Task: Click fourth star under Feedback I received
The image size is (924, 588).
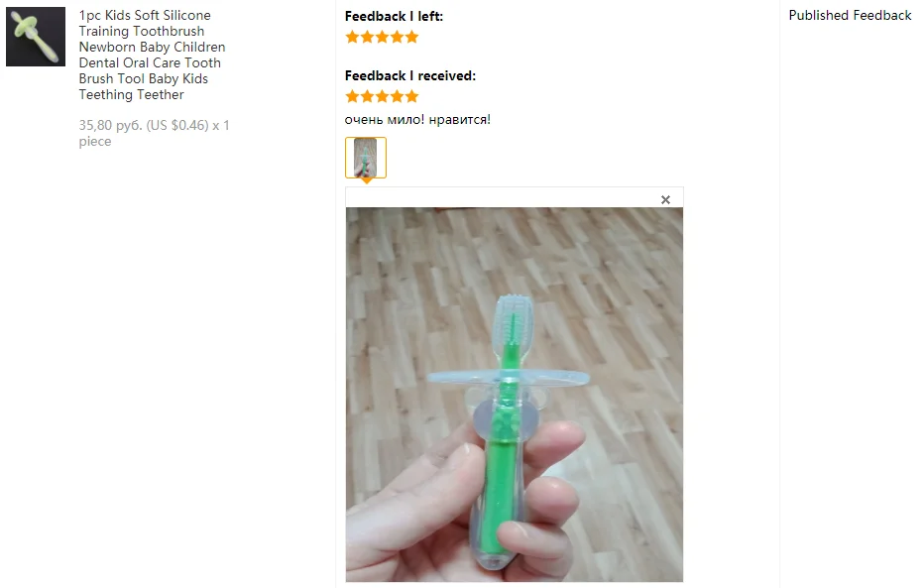Action: click(397, 96)
